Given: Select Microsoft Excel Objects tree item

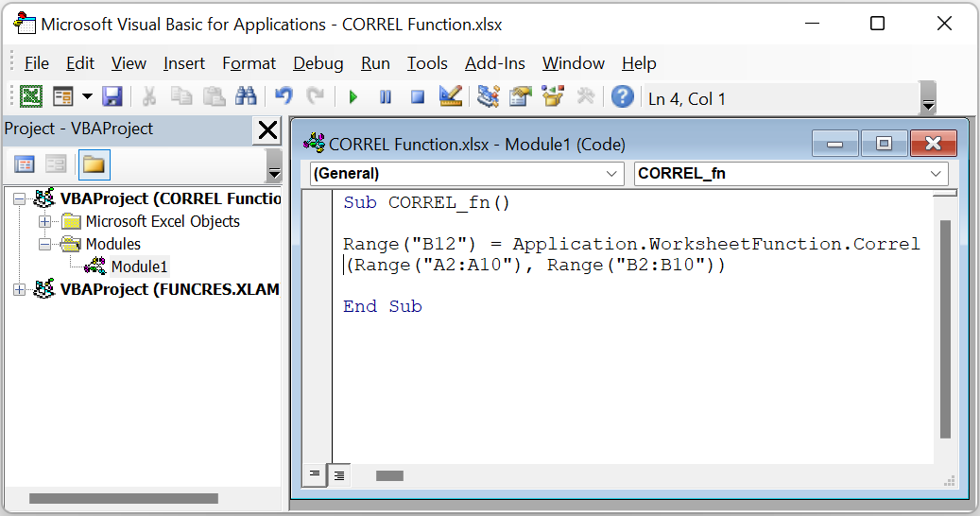Looking at the screenshot, I should coord(163,222).
